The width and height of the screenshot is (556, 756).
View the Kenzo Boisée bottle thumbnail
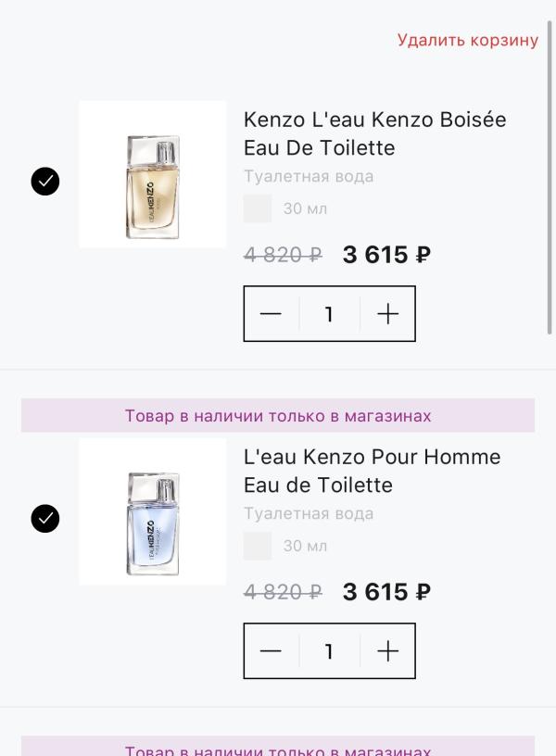tap(153, 174)
